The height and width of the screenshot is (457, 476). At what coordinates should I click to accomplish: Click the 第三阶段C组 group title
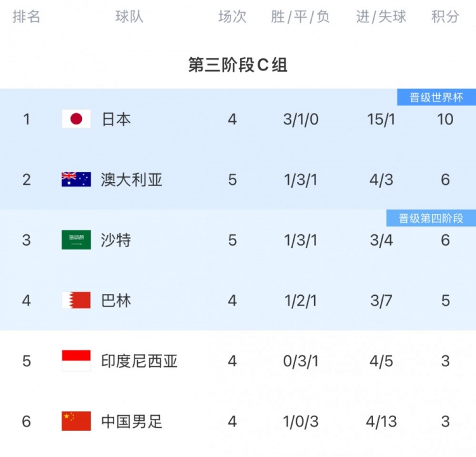(238, 65)
